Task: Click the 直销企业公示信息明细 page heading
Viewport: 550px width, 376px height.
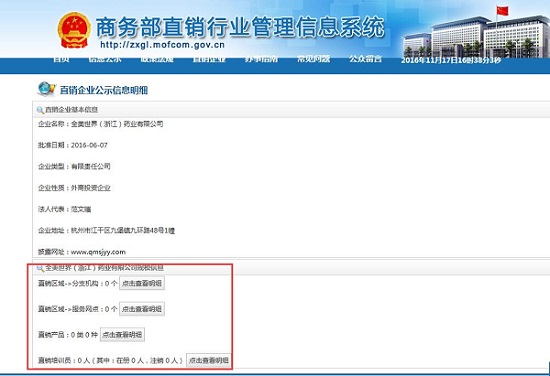Action: (104, 90)
